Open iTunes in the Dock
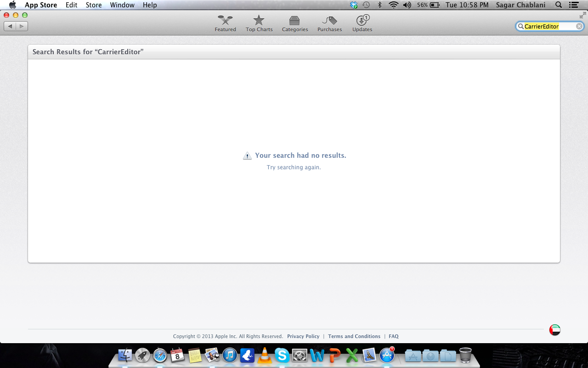 [230, 355]
